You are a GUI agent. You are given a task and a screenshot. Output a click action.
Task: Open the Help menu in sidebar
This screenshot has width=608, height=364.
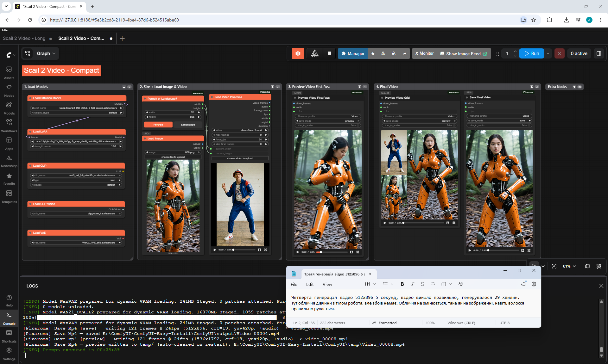[9, 300]
